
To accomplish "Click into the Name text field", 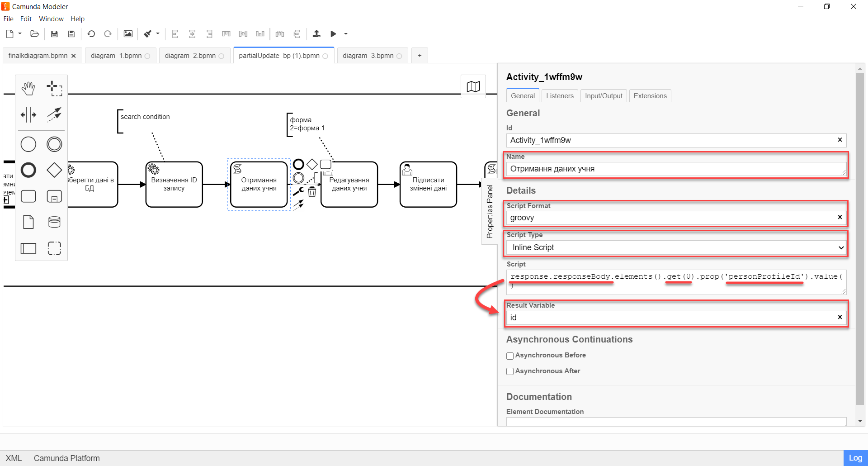I will pos(676,169).
